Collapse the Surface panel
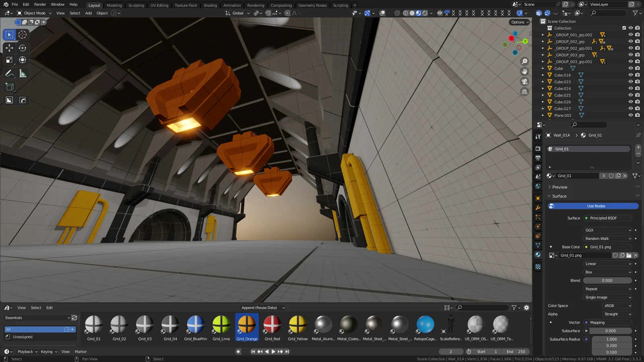This screenshot has width=644, height=362. [x=559, y=196]
